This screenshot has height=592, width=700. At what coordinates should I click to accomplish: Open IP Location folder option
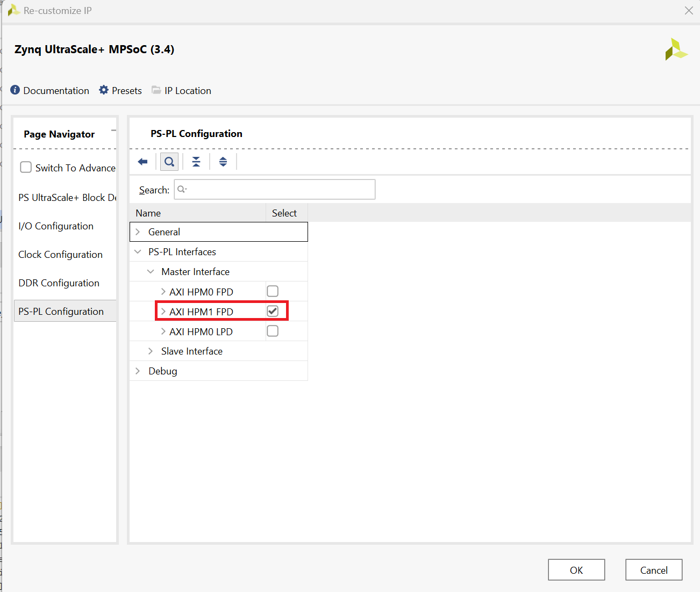coord(181,90)
